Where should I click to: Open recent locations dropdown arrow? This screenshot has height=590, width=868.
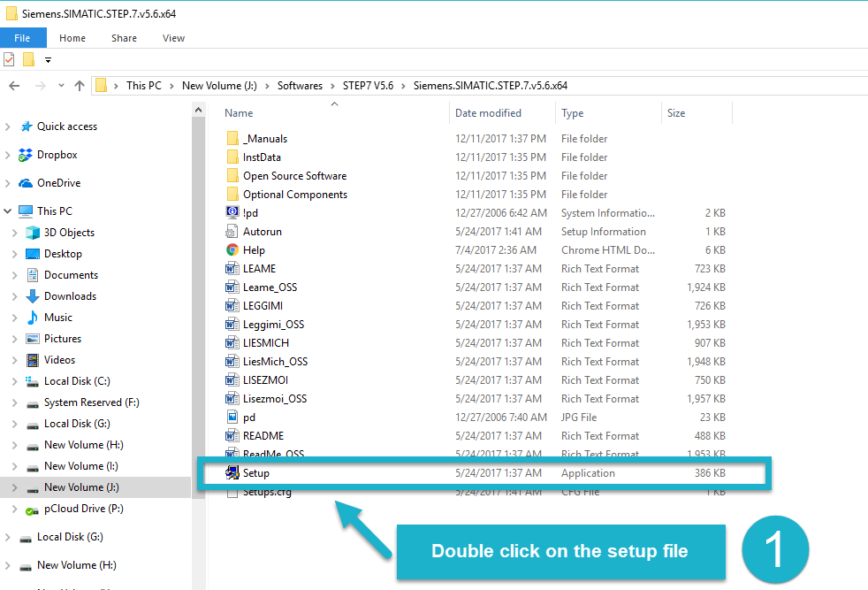(61, 85)
